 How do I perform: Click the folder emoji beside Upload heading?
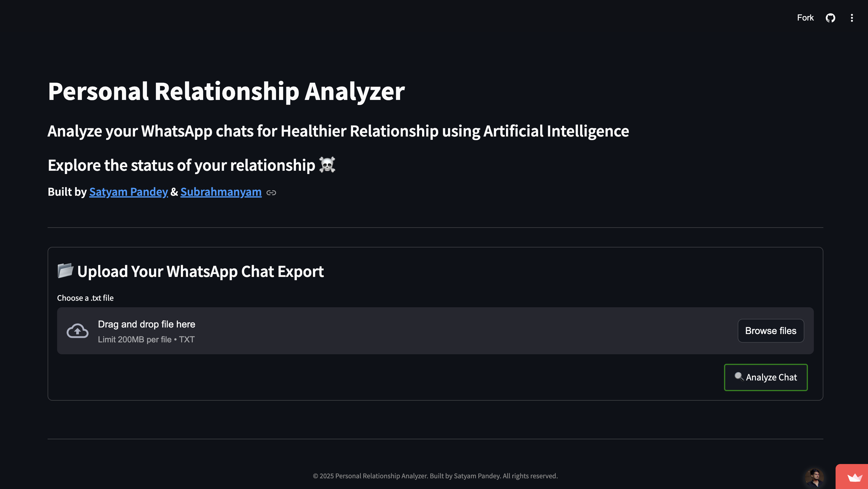click(65, 271)
